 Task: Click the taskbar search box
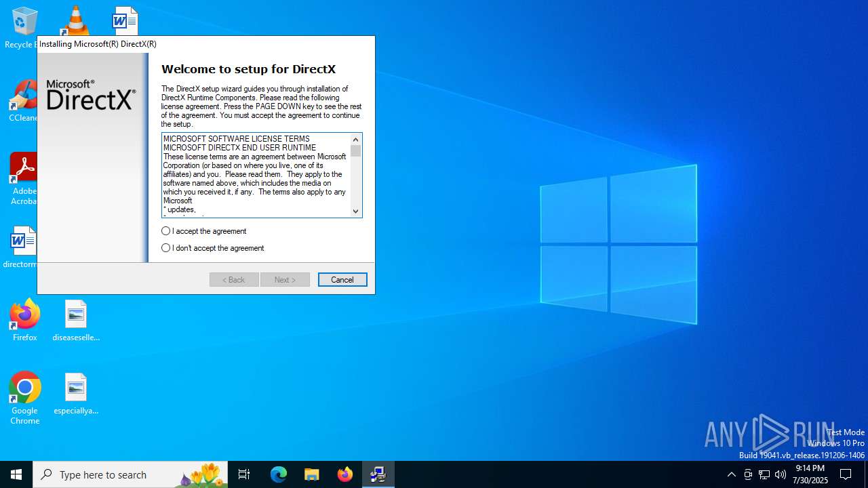coord(130,474)
